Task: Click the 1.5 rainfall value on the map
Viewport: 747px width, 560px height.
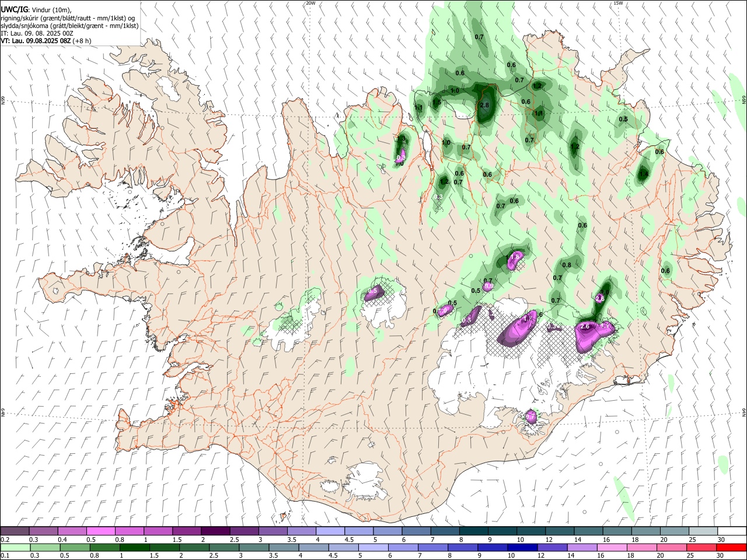Action: click(x=436, y=102)
